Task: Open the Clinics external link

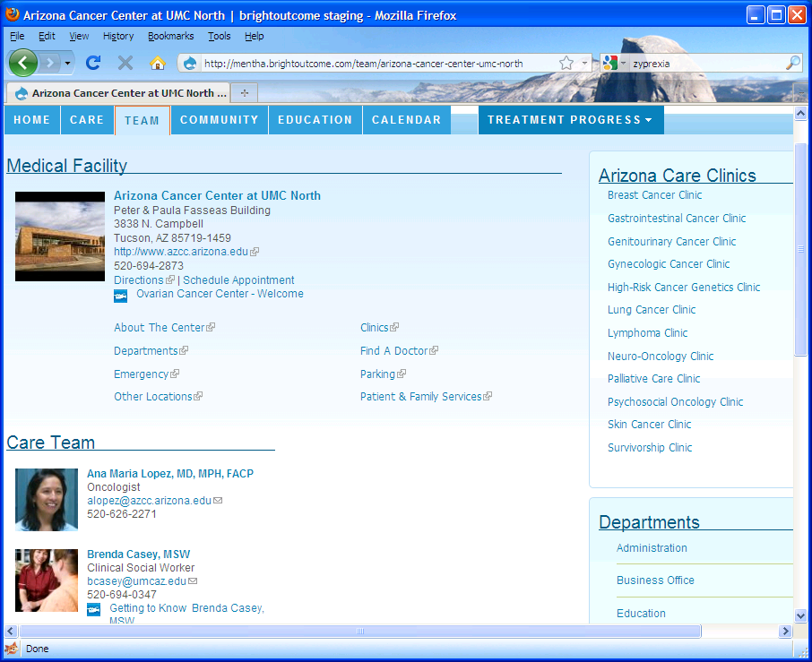Action: point(375,328)
